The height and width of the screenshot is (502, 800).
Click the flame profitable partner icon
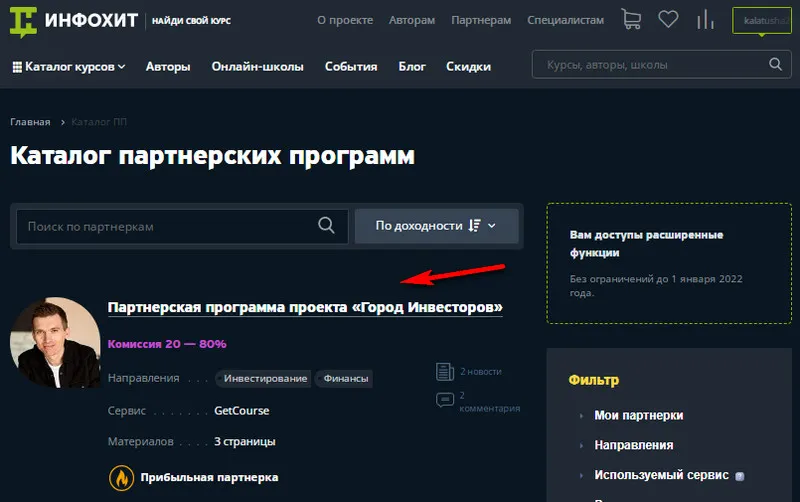pyautogui.click(x=121, y=478)
